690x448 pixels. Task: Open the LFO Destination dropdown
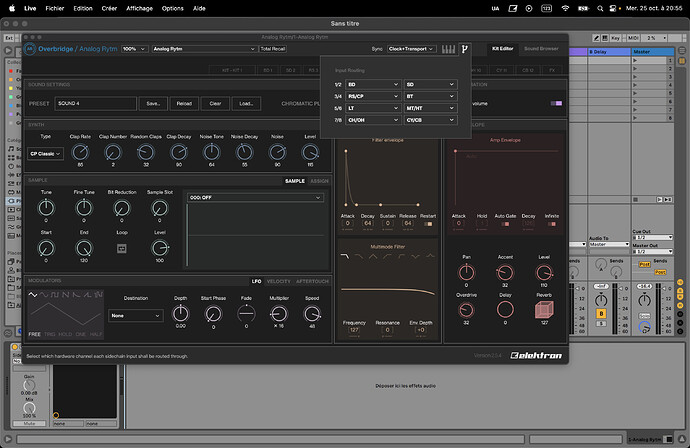click(136, 315)
